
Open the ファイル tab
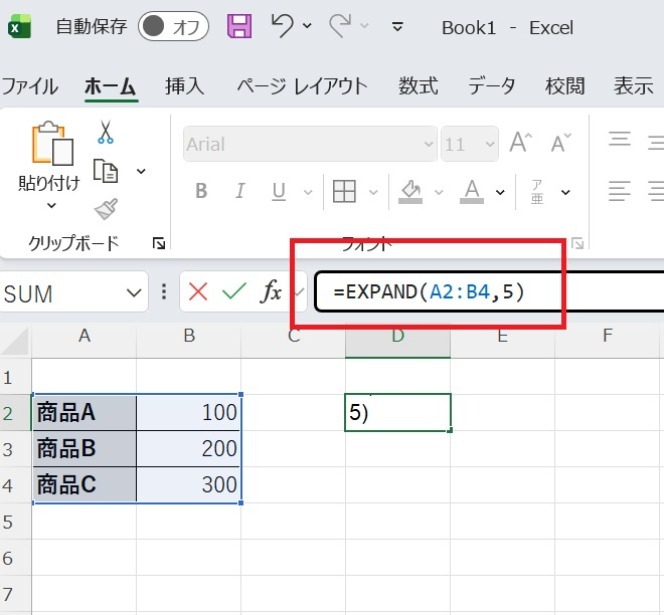tap(30, 86)
